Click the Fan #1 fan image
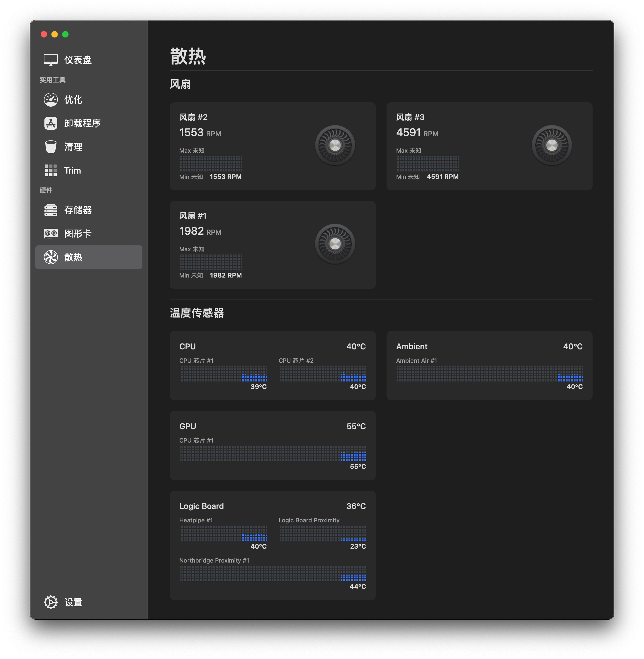This screenshot has height=659, width=644. [x=335, y=244]
